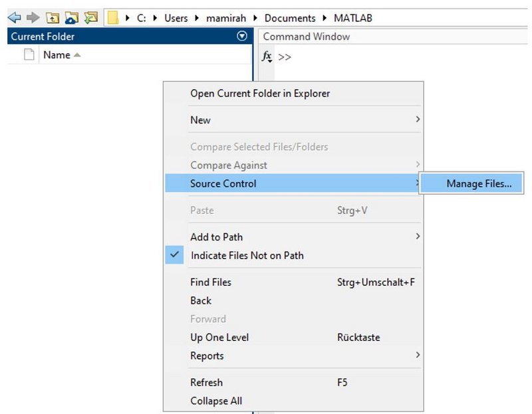
Task: Click the fx function browser icon
Action: tap(267, 57)
